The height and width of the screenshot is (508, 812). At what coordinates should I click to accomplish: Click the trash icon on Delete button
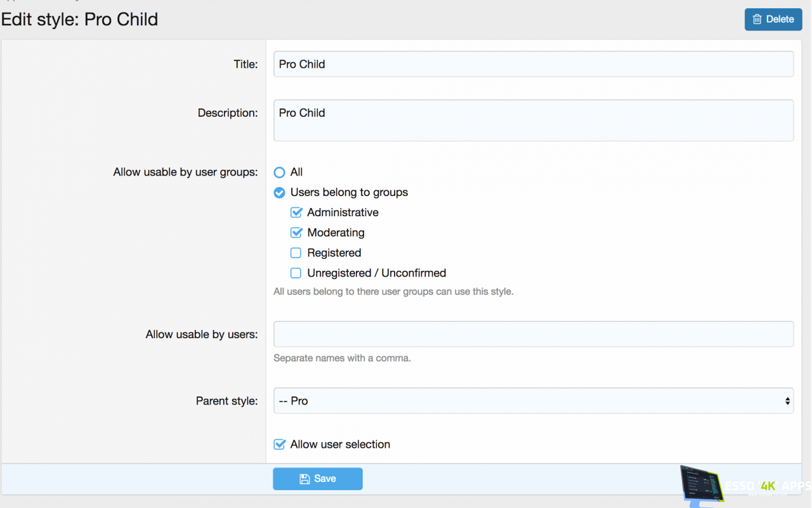point(757,20)
